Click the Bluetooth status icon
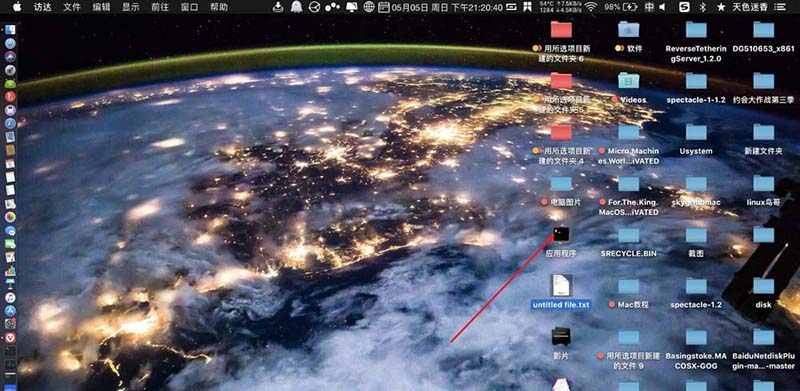 [702, 7]
